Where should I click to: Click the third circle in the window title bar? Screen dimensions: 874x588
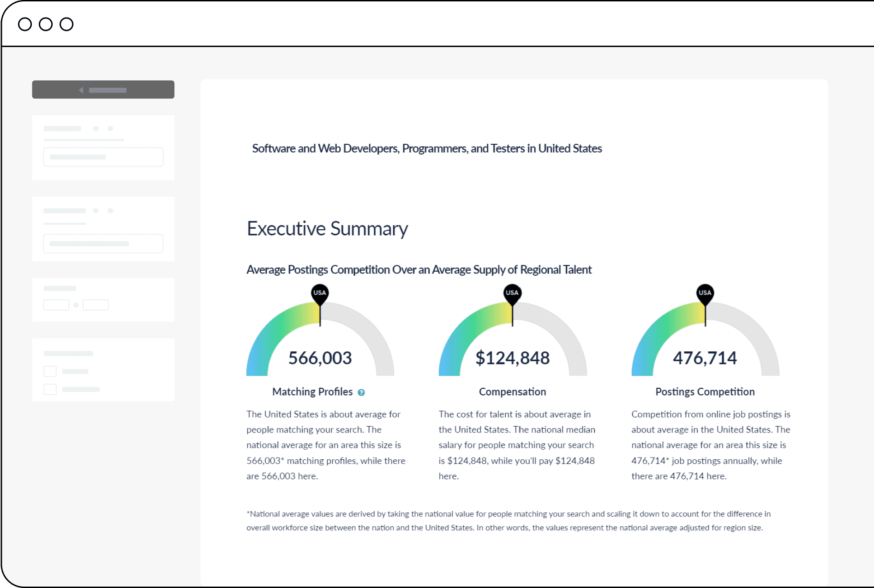66,24
